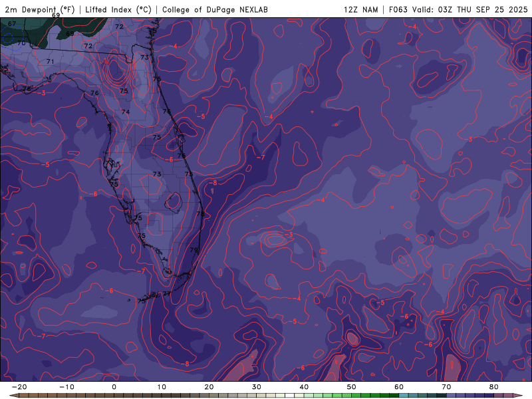Image resolution: width=532 pixels, height=399 pixels.
Task: Click the -20 tick label on the colorbar
Action: [19, 387]
